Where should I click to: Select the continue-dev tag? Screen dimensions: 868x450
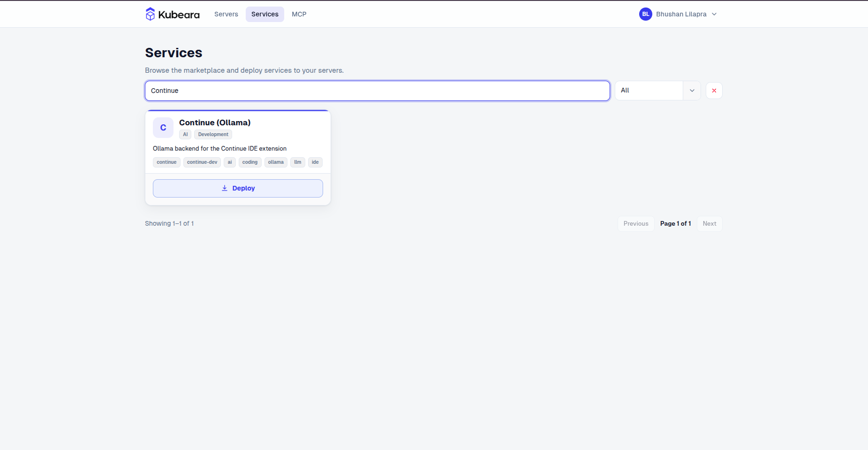click(202, 162)
